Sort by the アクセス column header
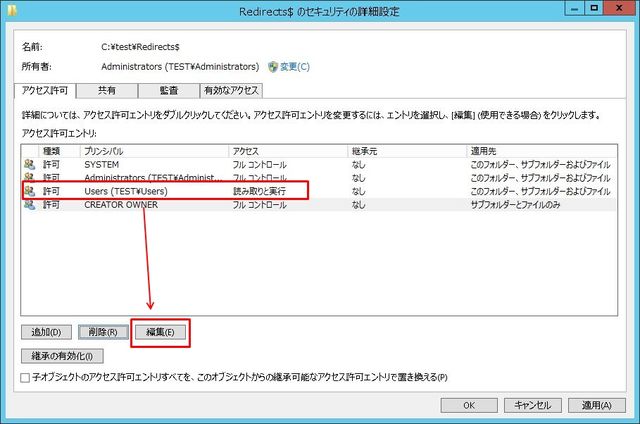 click(288, 151)
